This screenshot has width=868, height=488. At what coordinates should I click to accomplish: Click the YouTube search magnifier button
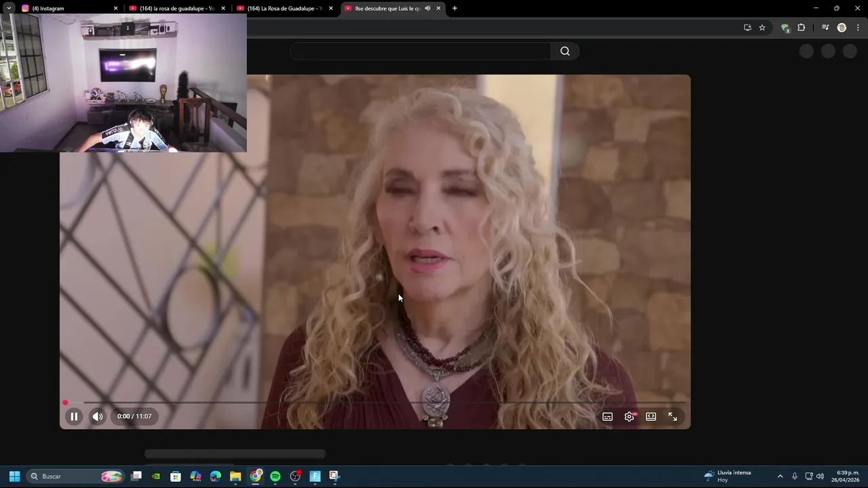click(x=565, y=51)
